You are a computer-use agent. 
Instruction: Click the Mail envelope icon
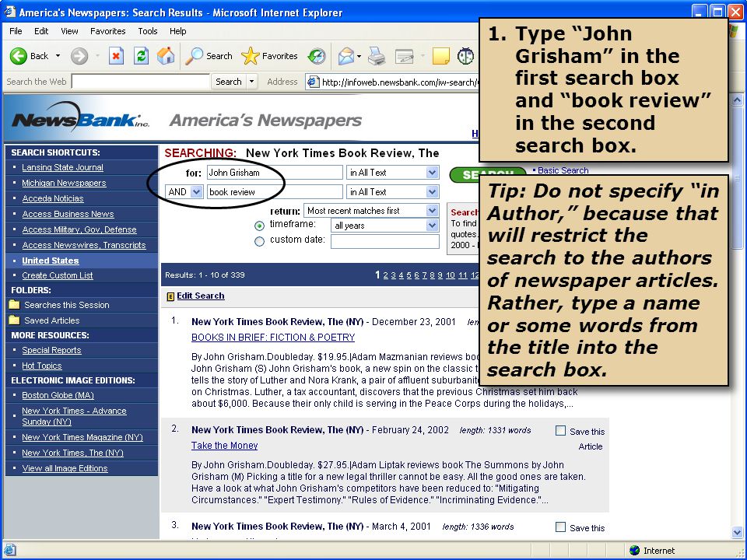click(x=345, y=56)
